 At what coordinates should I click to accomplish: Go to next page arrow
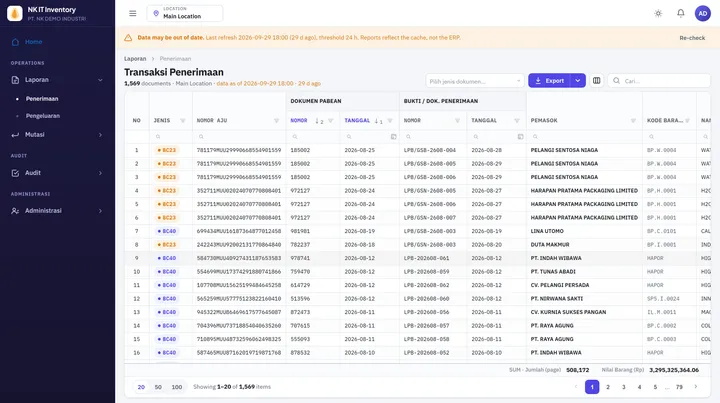696,387
